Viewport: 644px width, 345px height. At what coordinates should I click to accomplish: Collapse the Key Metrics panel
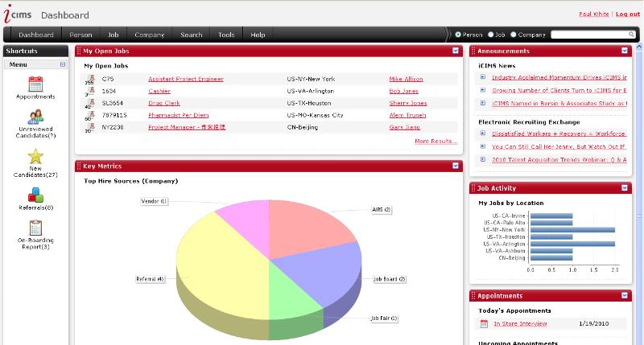[456, 166]
